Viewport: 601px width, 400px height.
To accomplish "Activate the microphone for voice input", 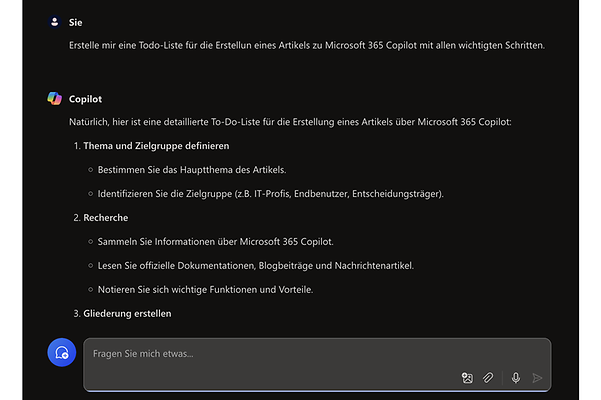I will tap(516, 378).
